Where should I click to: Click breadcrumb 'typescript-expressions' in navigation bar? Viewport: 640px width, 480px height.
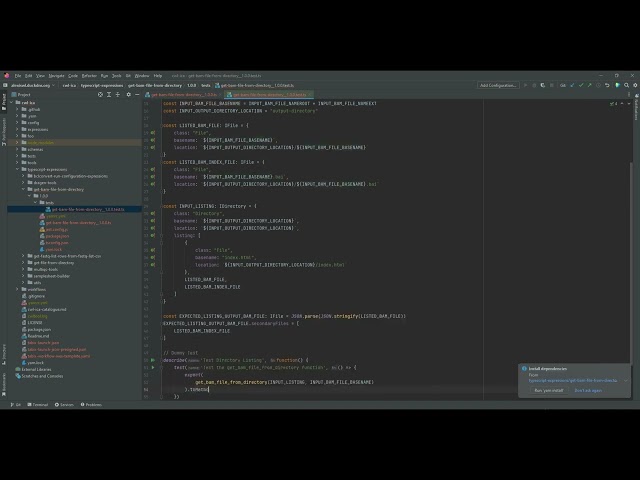coord(102,85)
